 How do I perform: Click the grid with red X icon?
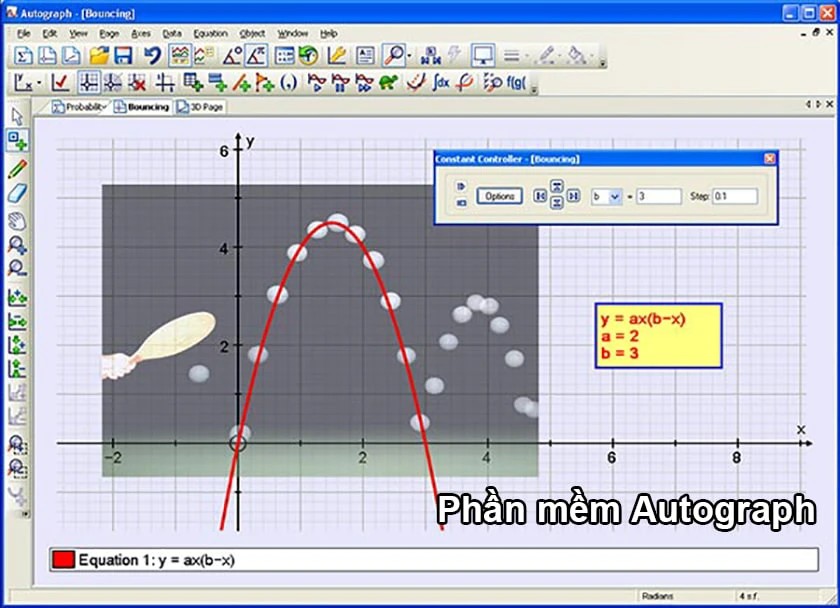pyautogui.click(x=137, y=83)
